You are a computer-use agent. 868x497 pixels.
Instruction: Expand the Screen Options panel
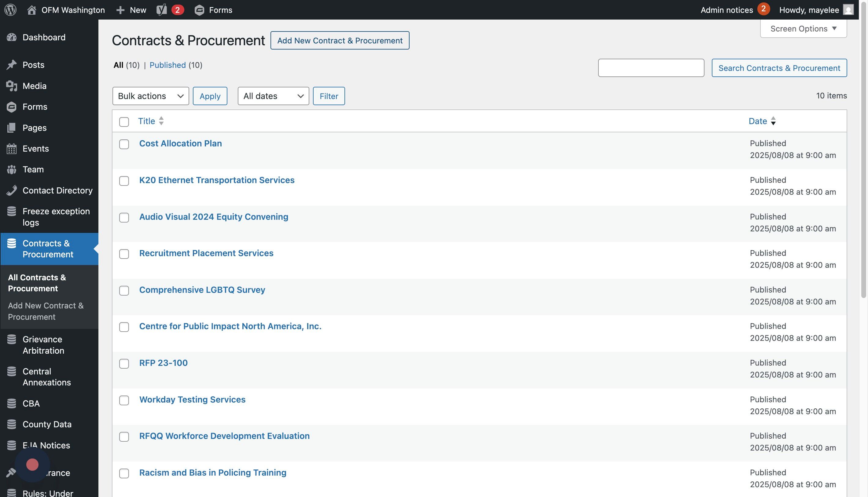tap(803, 29)
